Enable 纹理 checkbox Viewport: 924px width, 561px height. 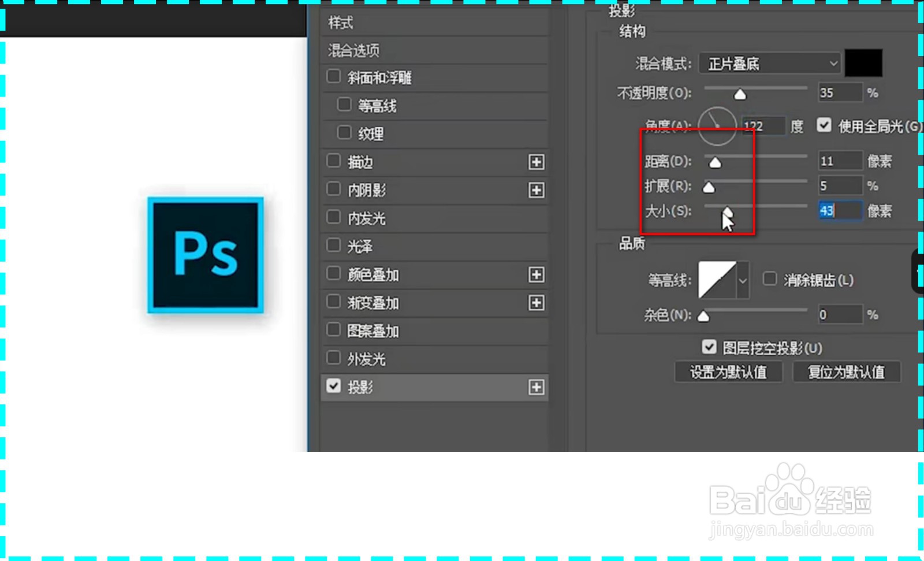click(344, 133)
